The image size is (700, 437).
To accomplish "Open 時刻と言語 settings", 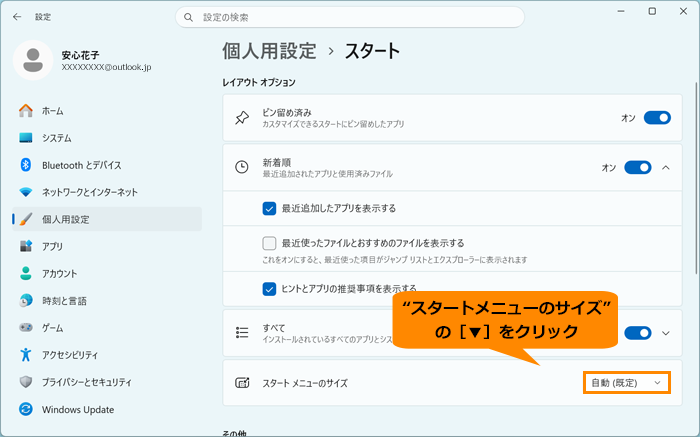I will click(107, 301).
